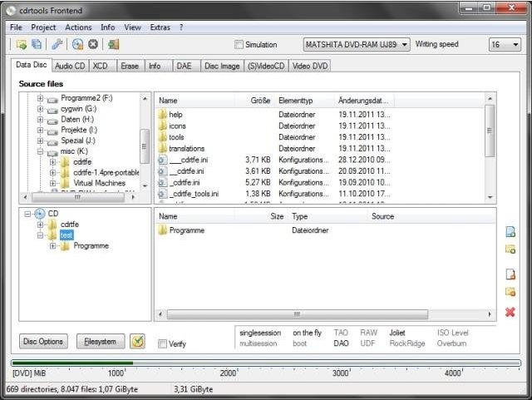Image resolution: width=532 pixels, height=400 pixels.
Task: Click the drive tree horizontal scrollbar
Action: point(78,197)
